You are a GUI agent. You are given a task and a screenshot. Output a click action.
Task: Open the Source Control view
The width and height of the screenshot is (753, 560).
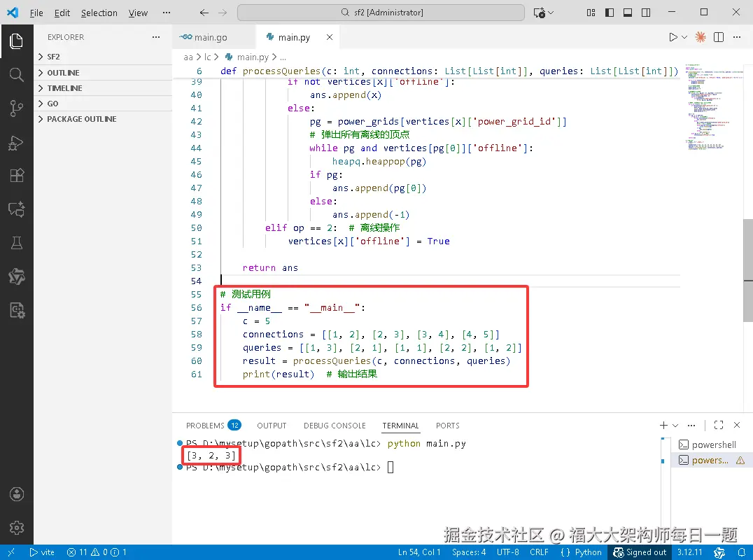(16, 108)
